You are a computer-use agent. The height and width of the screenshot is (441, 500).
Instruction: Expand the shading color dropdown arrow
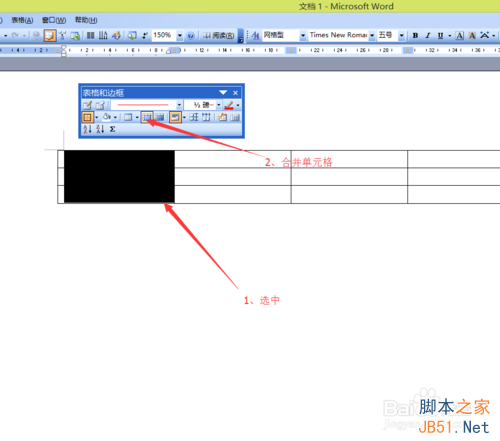115,117
